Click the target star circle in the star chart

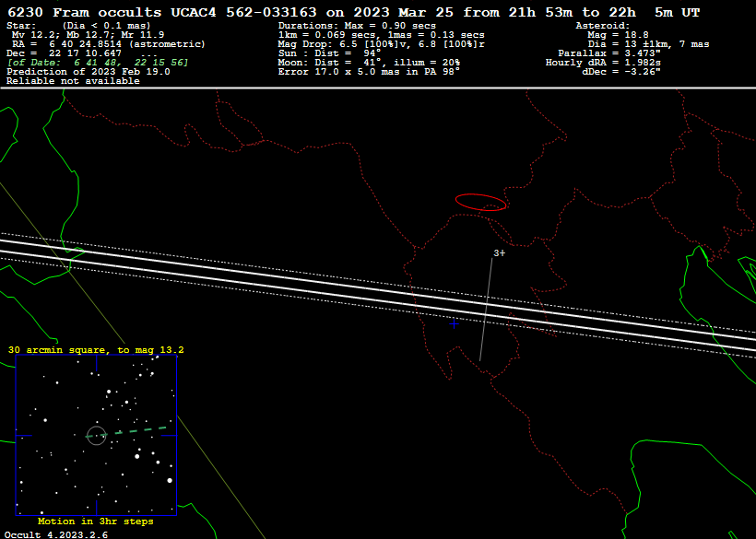pos(97,436)
